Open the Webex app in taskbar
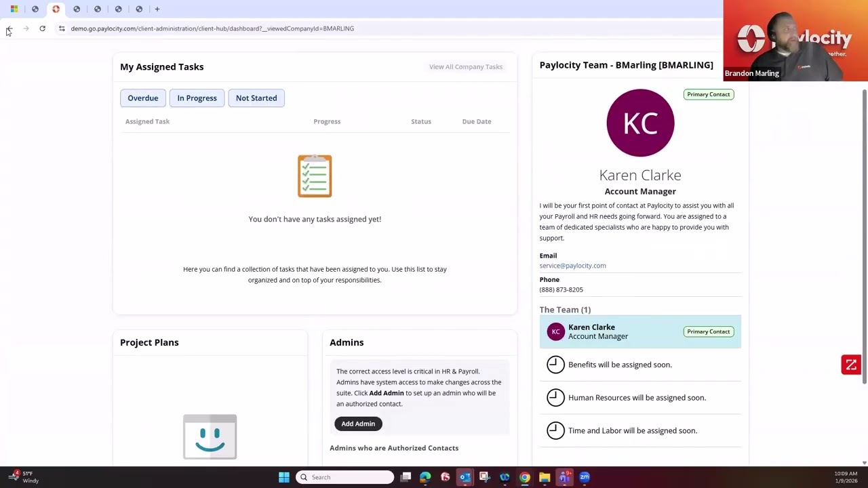 (505, 477)
